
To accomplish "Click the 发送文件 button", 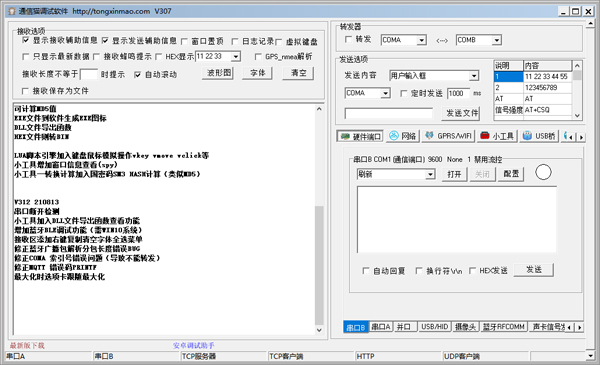I will (x=461, y=113).
